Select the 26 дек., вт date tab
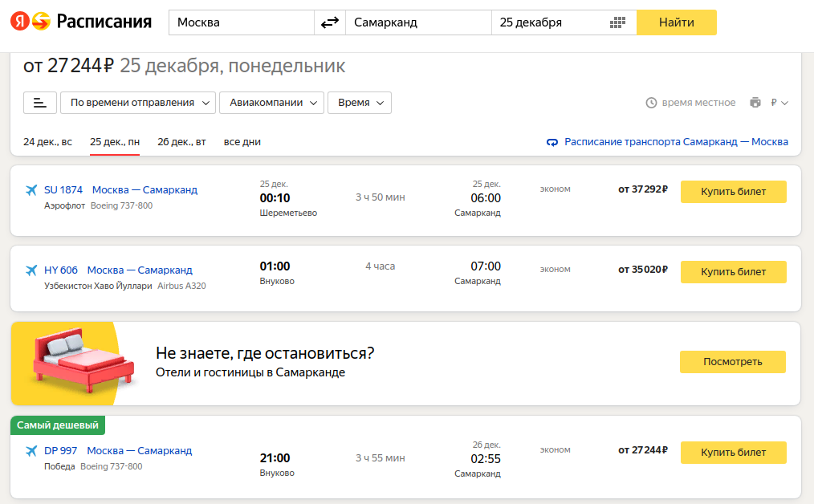 pos(181,142)
